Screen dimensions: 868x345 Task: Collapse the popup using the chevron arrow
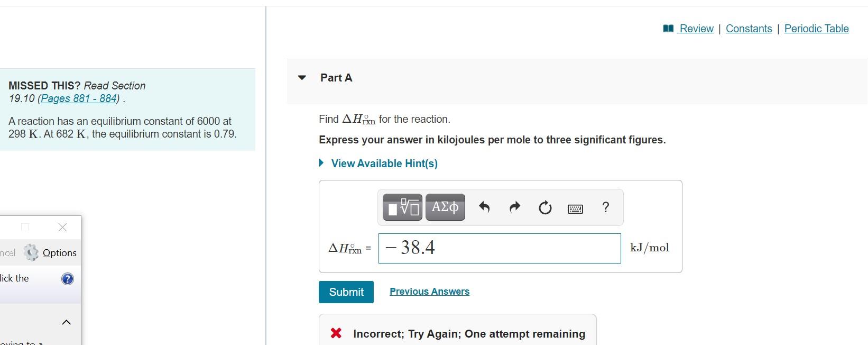coord(66,322)
